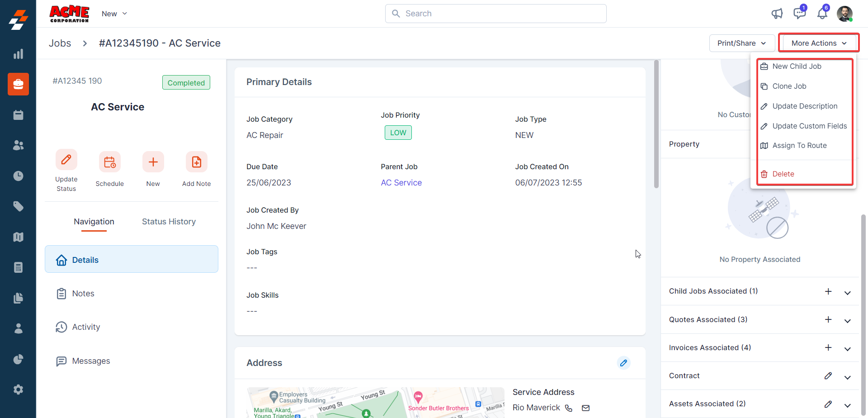This screenshot has height=418, width=868.
Task: Click the Contract edit pencil icon
Action: point(828,376)
